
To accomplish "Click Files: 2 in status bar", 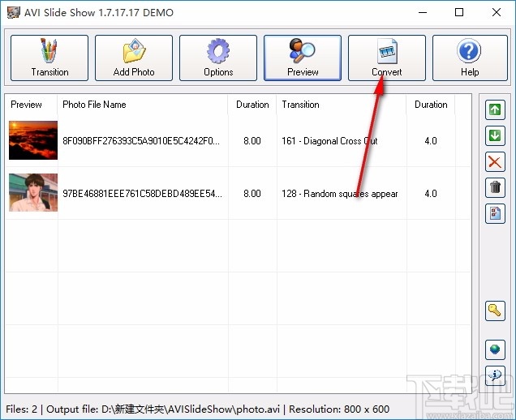I will 21,409.
